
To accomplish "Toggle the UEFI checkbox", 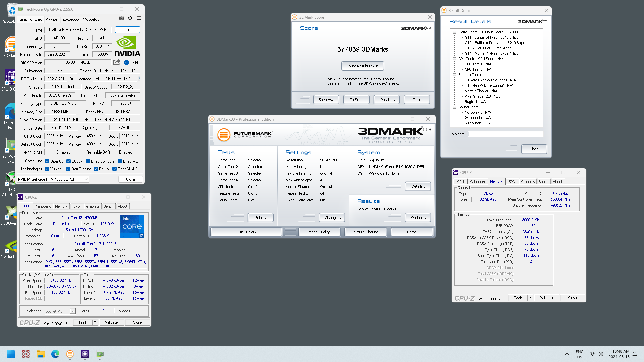I will click(126, 63).
